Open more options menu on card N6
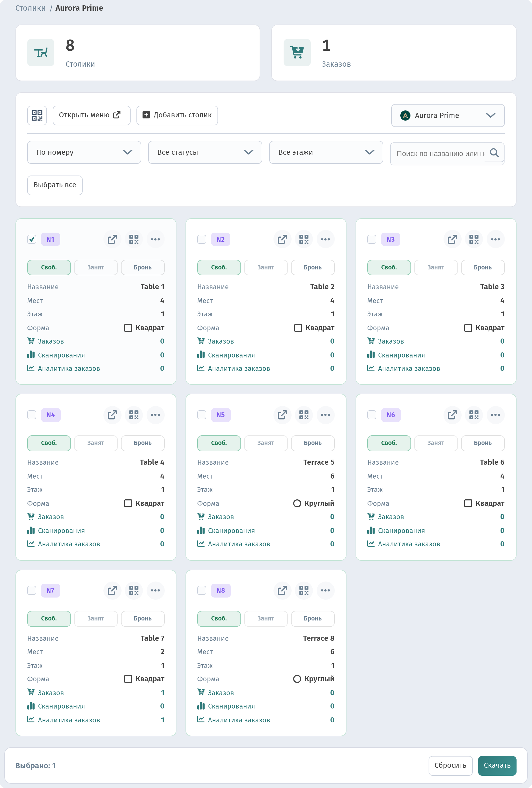The height and width of the screenshot is (788, 532). click(495, 415)
